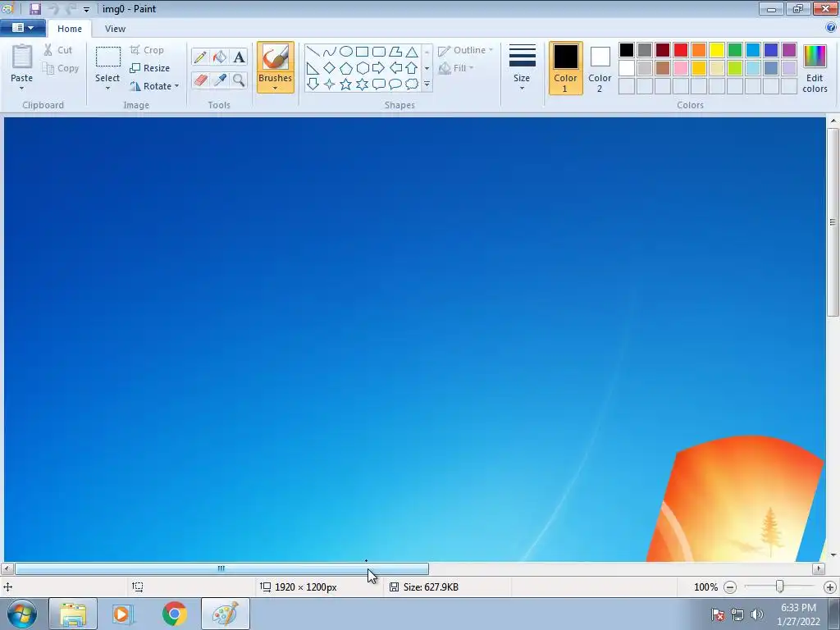The width and height of the screenshot is (840, 630).
Task: Switch to the View tab
Action: (x=115, y=29)
